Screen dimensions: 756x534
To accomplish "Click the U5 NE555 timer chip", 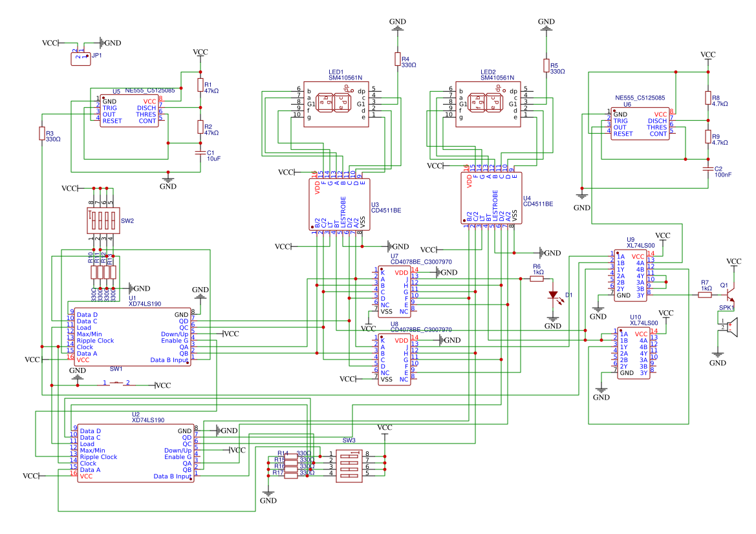I will click(129, 111).
